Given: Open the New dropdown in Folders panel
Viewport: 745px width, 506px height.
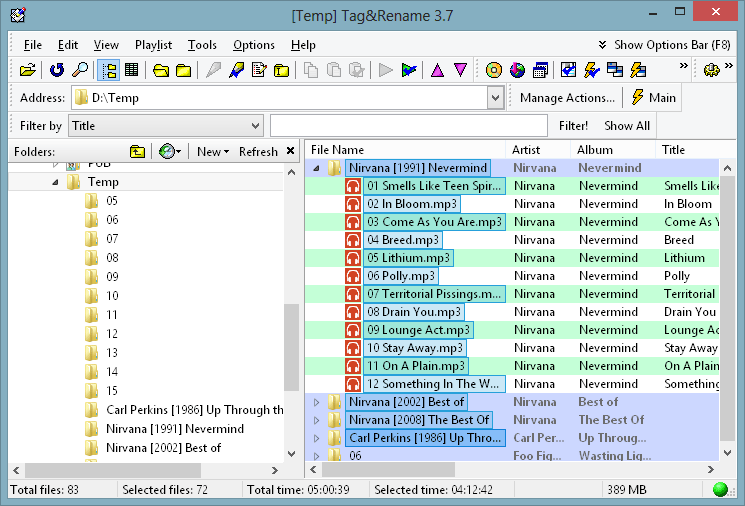Looking at the screenshot, I should [213, 152].
